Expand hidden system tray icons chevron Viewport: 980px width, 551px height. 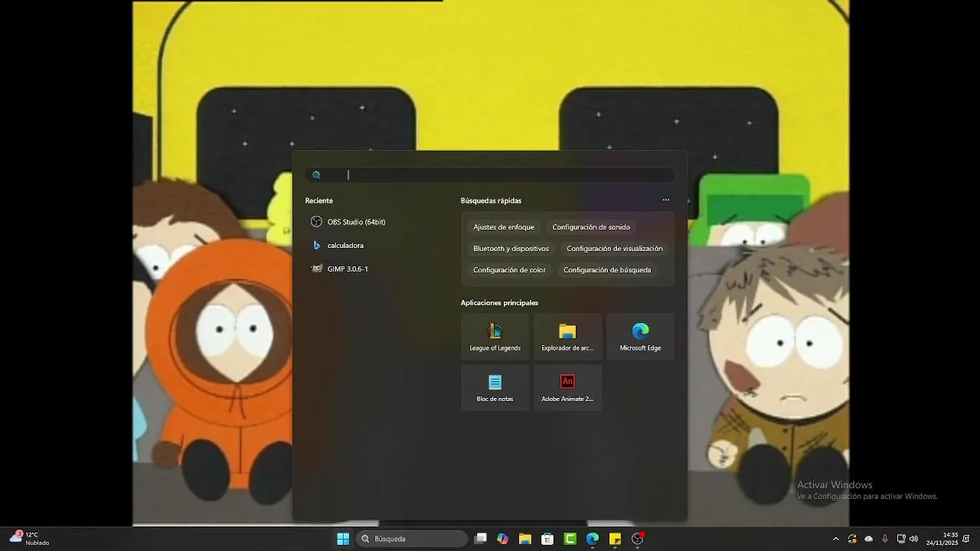835,539
